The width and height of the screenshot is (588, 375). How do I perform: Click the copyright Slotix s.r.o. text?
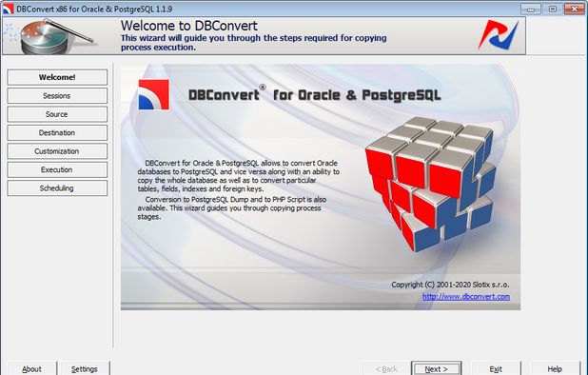pos(450,285)
